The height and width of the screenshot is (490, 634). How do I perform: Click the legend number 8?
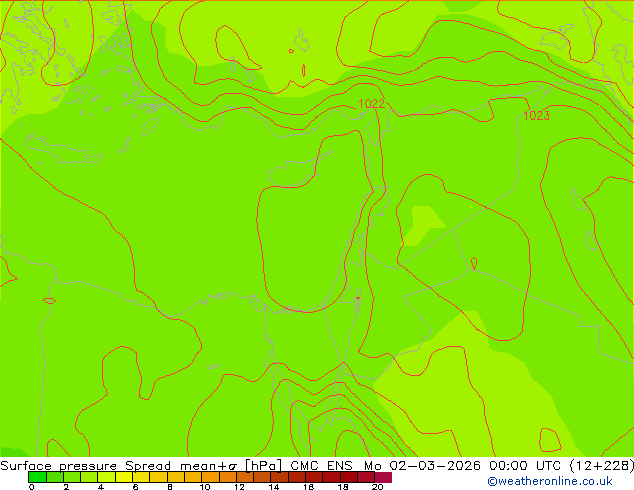[170, 487]
